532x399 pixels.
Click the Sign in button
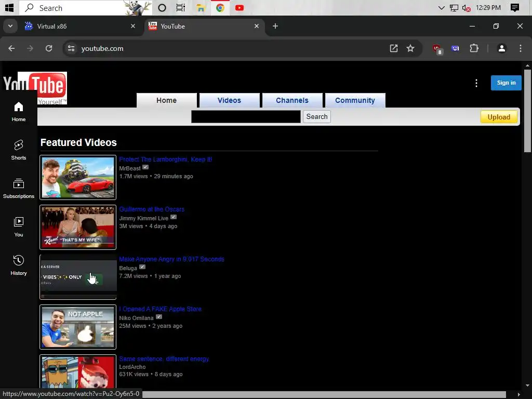pos(506,83)
